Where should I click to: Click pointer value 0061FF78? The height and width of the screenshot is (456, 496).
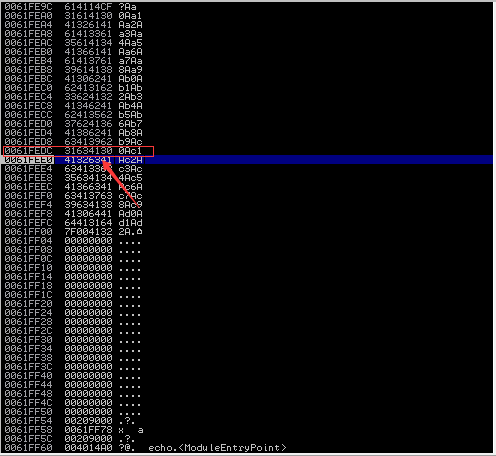click(x=88, y=430)
